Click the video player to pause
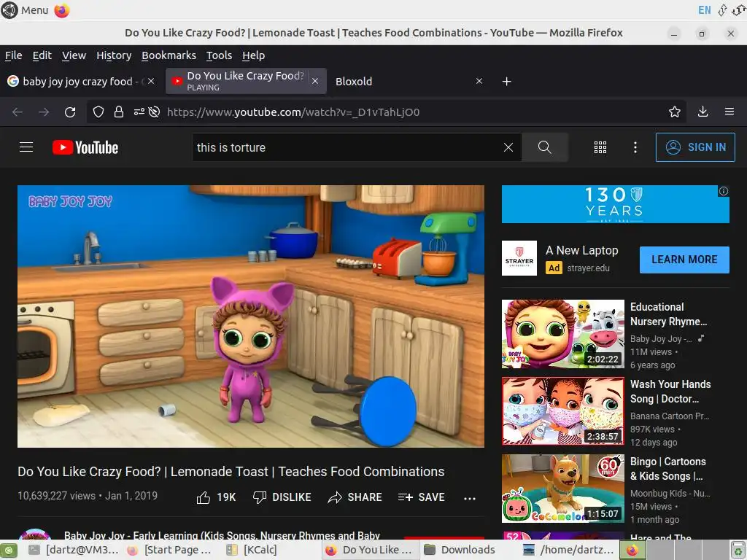747x560 pixels. click(251, 316)
